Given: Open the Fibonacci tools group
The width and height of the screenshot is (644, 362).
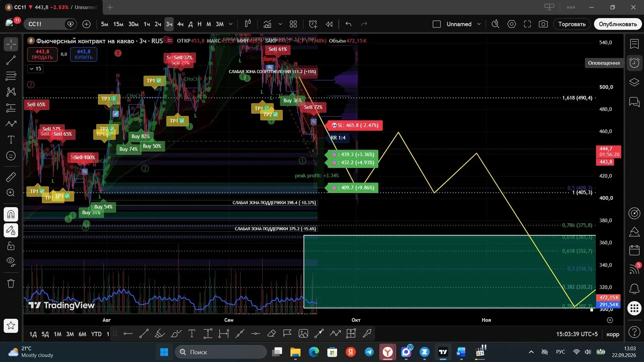Looking at the screenshot, I should pyautogui.click(x=11, y=76).
